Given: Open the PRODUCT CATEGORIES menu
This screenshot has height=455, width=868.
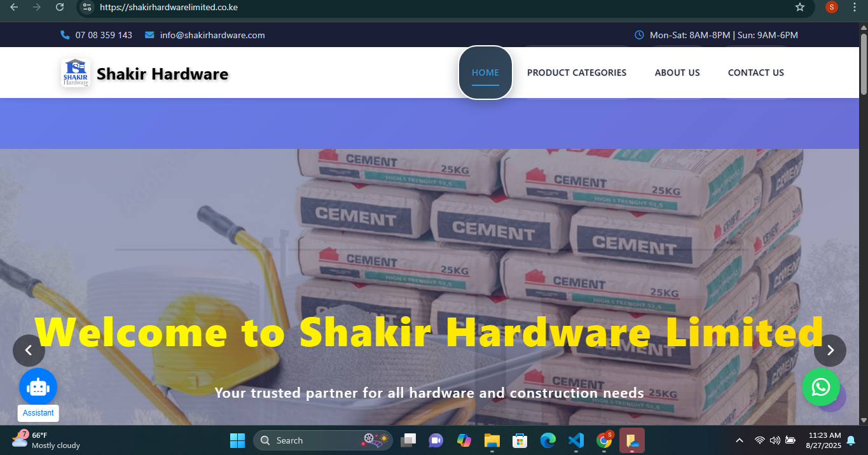Looking at the screenshot, I should click(x=576, y=73).
